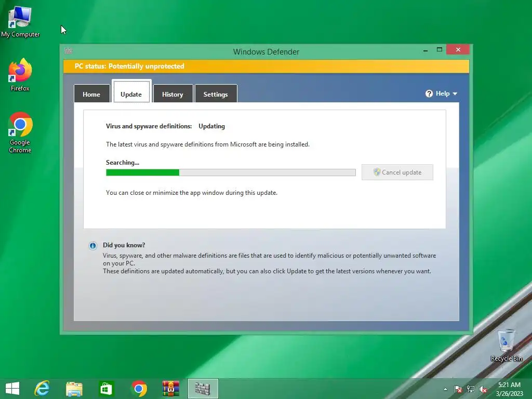Click the 'Searching...' status text

point(123,163)
